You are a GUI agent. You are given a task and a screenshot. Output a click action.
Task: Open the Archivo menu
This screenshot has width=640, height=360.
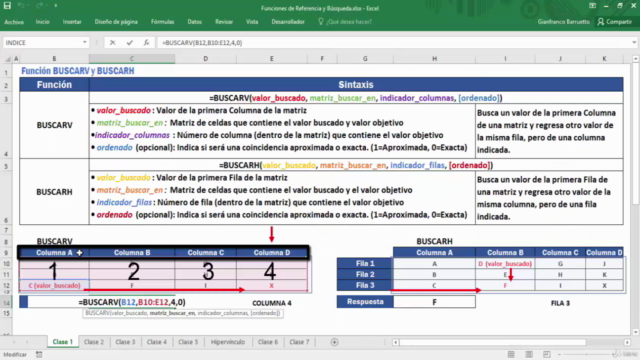pyautogui.click(x=14, y=22)
